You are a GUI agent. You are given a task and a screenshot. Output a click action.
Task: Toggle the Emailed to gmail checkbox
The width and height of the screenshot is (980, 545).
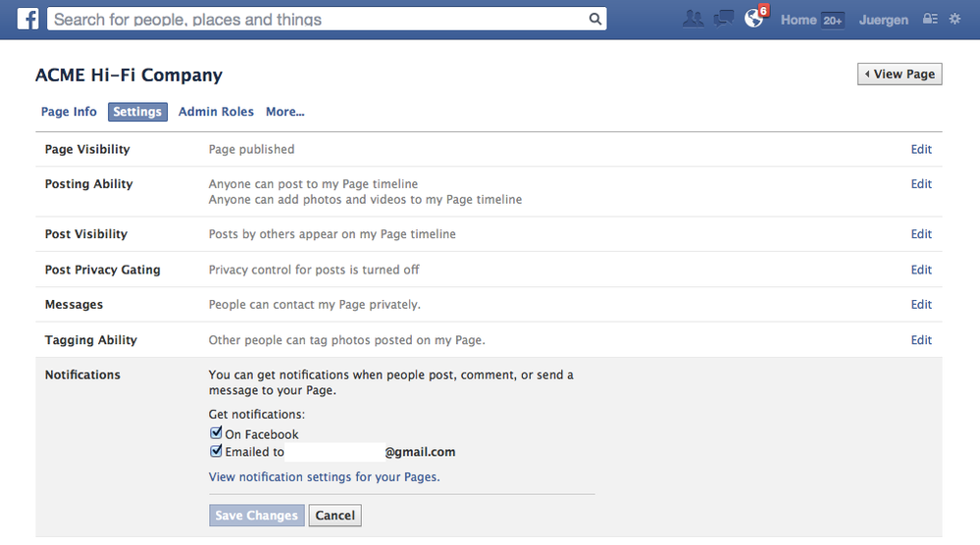pos(216,451)
